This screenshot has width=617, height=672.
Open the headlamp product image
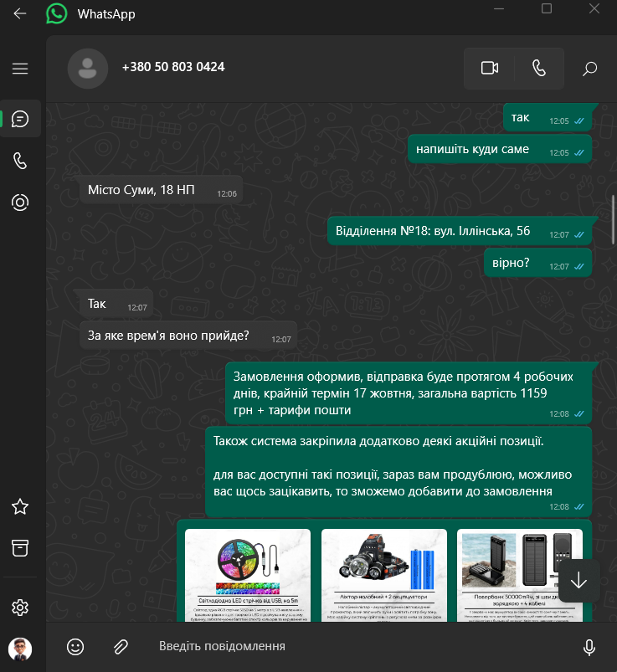[384, 575]
